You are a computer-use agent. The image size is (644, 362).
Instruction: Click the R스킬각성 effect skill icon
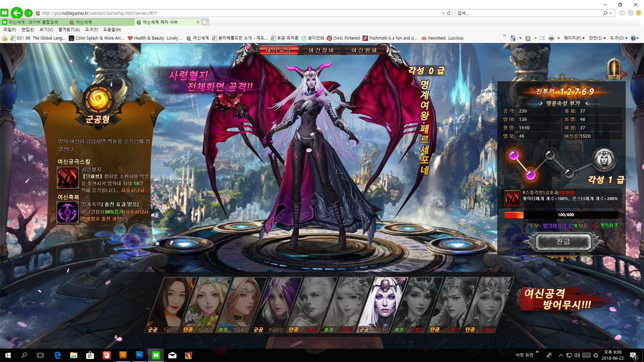(x=513, y=198)
